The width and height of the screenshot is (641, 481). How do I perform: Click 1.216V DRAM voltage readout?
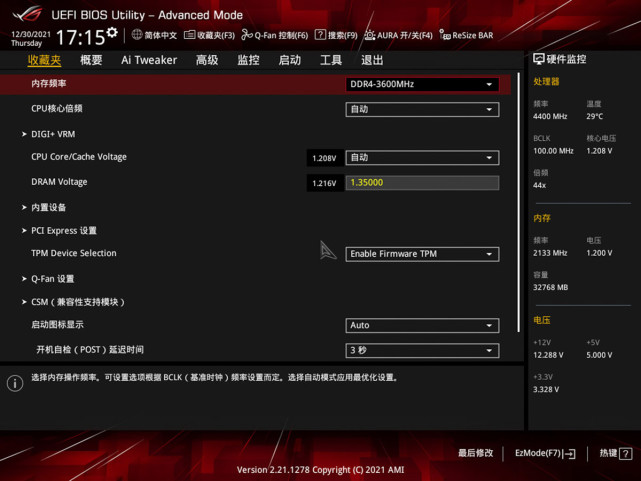pos(325,183)
